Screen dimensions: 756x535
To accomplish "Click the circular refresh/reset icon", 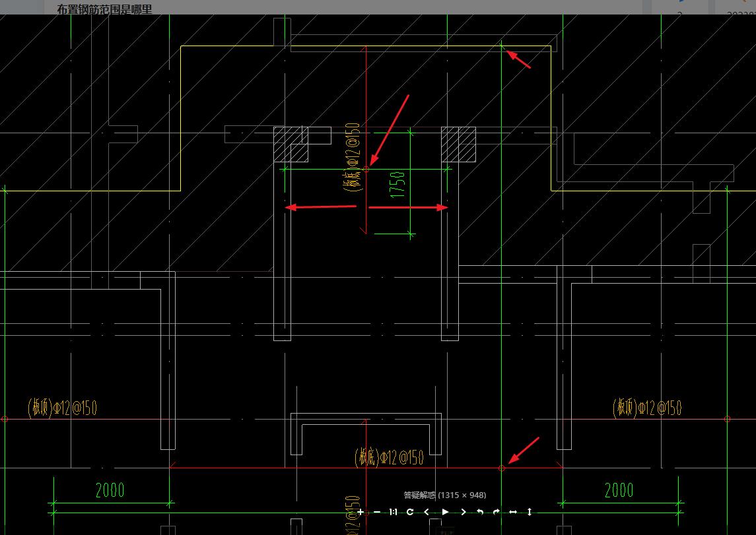I will point(410,512).
